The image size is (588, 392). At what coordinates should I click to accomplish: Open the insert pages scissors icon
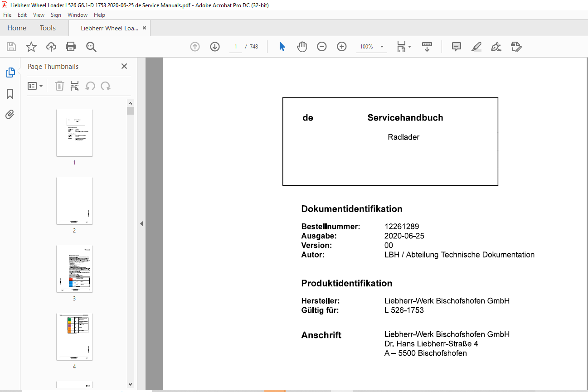click(75, 86)
